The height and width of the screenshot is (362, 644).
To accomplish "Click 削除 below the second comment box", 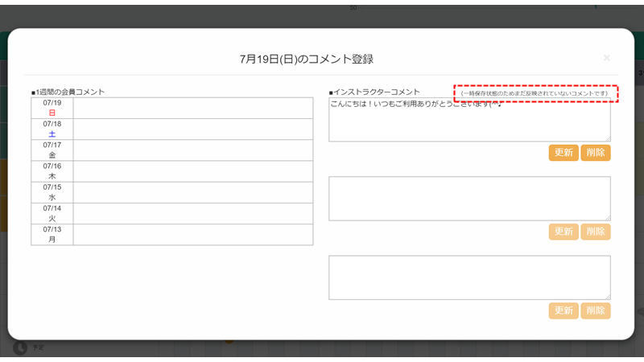I will coord(596,232).
